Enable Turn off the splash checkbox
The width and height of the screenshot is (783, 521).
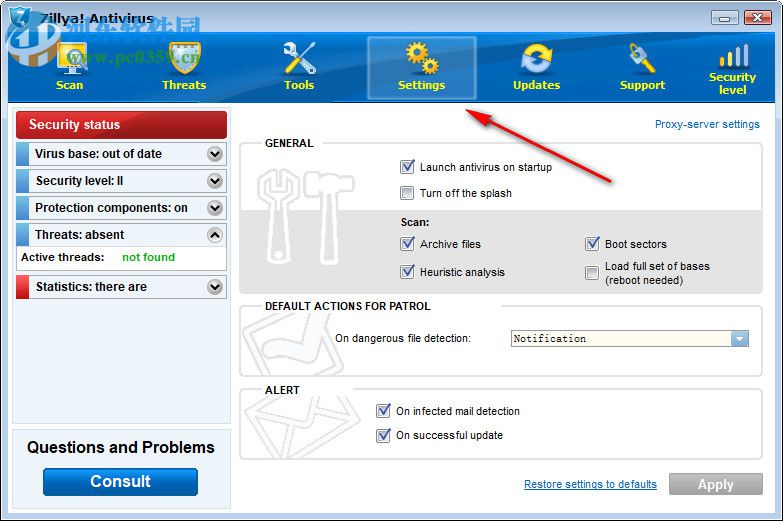[x=407, y=193]
